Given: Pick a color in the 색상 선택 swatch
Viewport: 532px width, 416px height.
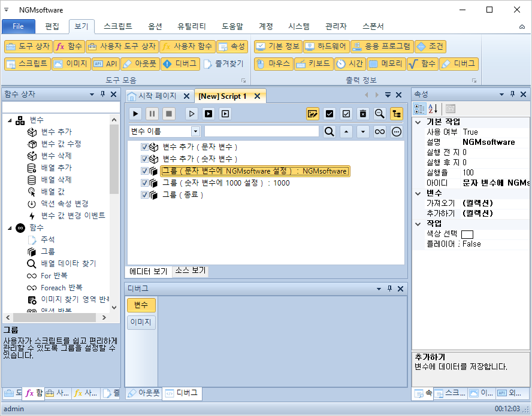Looking at the screenshot, I should tap(467, 234).
